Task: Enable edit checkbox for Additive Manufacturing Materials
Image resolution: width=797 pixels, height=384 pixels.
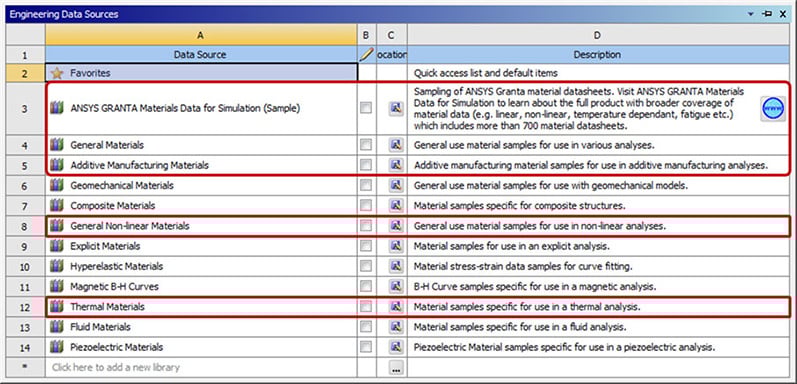Action: pos(365,165)
